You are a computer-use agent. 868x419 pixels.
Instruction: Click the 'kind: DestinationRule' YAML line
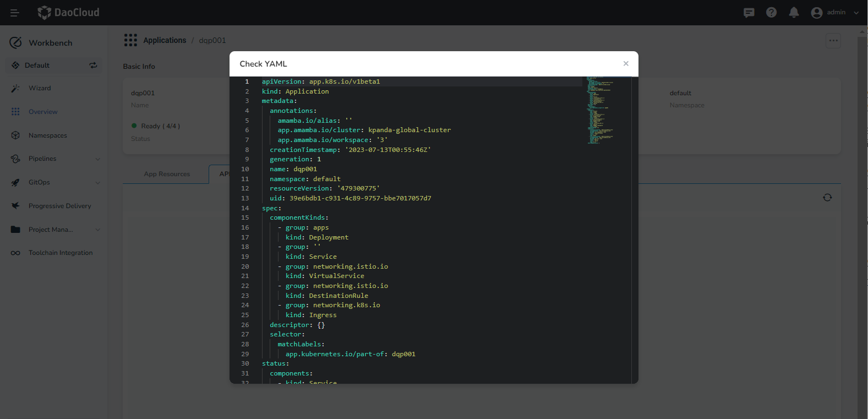(x=327, y=296)
